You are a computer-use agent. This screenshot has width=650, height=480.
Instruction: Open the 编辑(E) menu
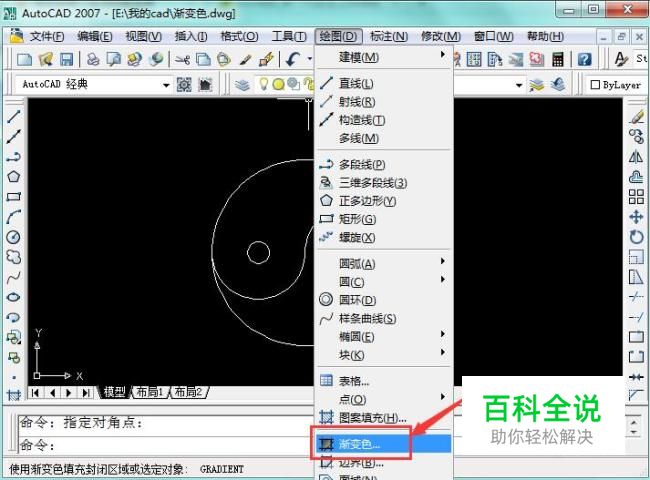[95, 37]
